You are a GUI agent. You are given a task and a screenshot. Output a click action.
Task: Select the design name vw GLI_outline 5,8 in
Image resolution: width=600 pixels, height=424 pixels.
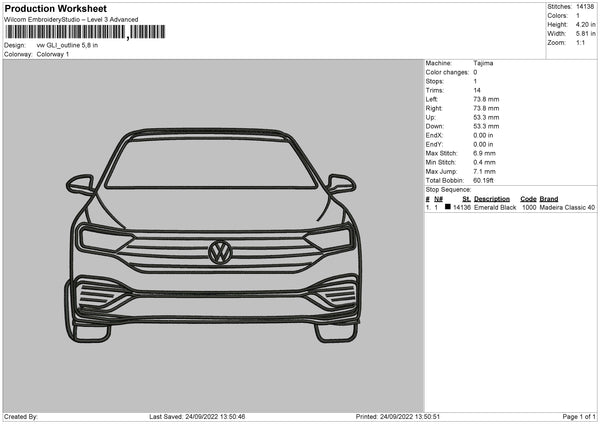point(67,45)
